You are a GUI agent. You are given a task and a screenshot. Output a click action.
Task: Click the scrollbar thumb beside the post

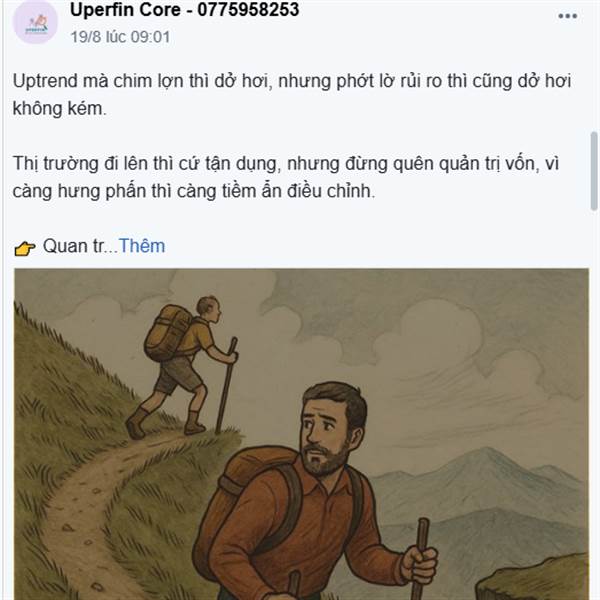594,171
